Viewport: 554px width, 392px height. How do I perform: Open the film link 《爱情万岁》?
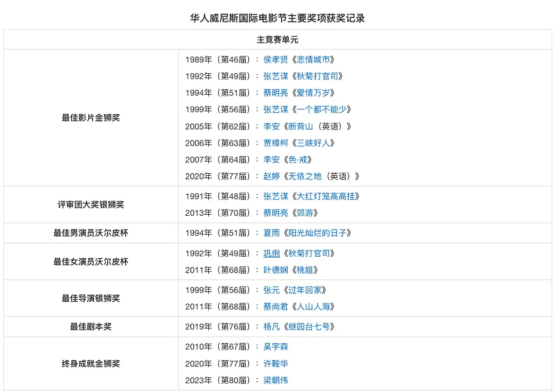[x=313, y=93]
